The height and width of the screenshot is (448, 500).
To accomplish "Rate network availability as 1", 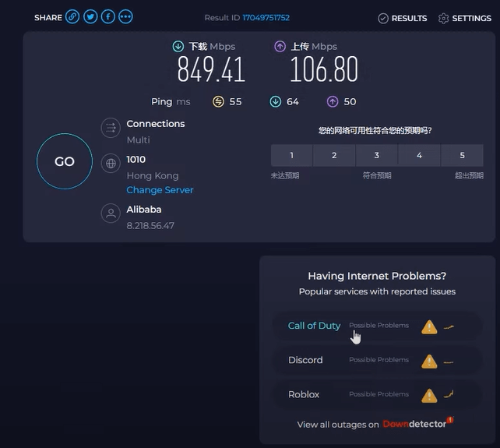I will pos(291,155).
